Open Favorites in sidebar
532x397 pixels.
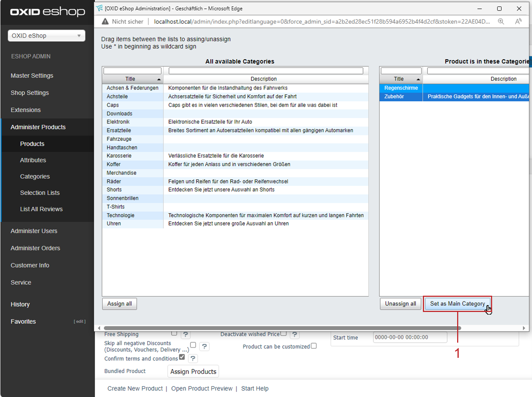tap(23, 321)
